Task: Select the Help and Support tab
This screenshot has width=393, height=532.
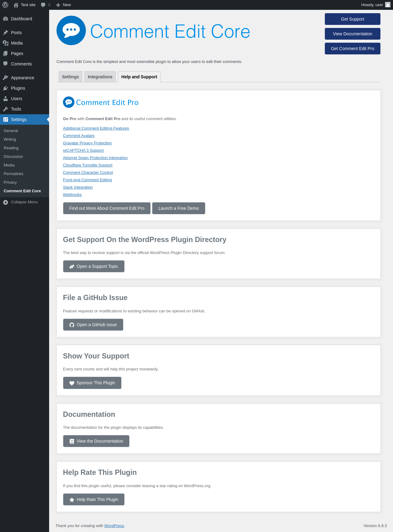Action: (x=139, y=77)
